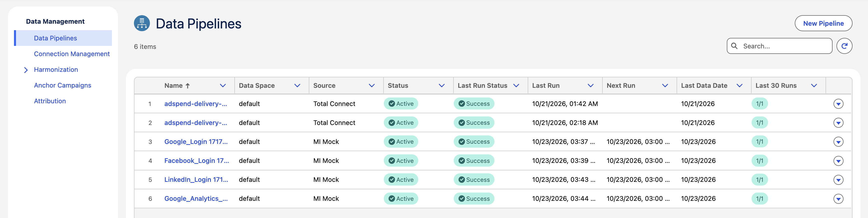This screenshot has height=218, width=868.
Task: Click the refresh icon button
Action: (844, 46)
